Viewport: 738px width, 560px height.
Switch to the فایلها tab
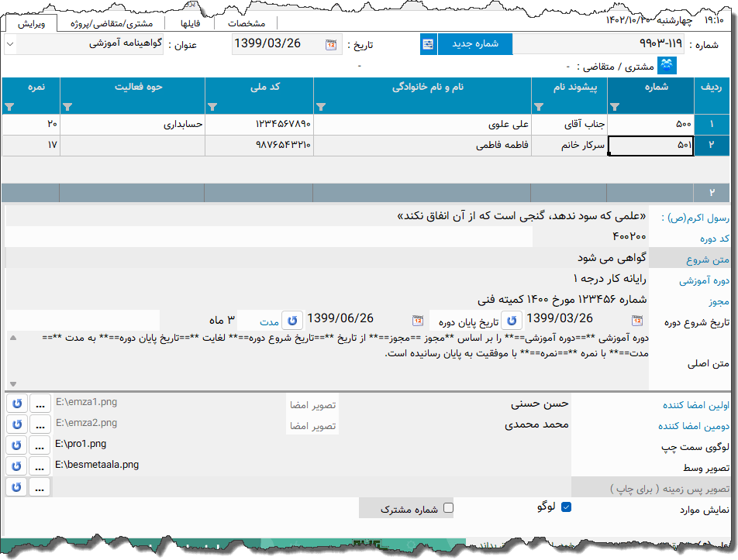[x=190, y=22]
